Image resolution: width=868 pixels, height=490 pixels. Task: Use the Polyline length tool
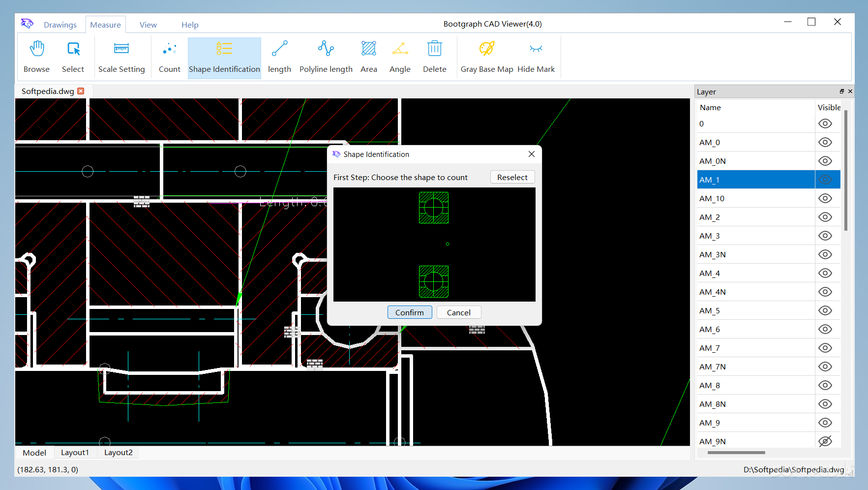[x=326, y=57]
